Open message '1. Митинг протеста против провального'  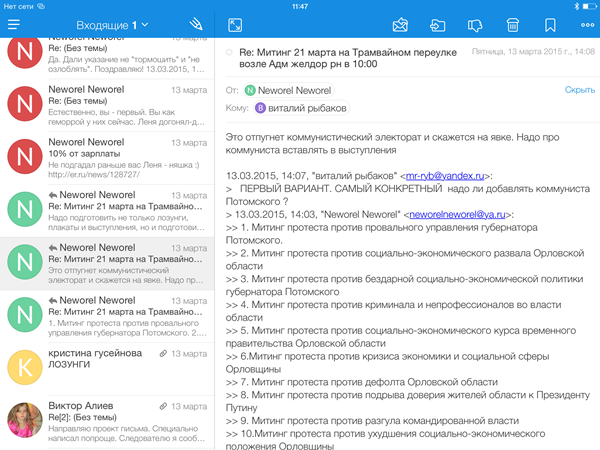tap(107, 316)
